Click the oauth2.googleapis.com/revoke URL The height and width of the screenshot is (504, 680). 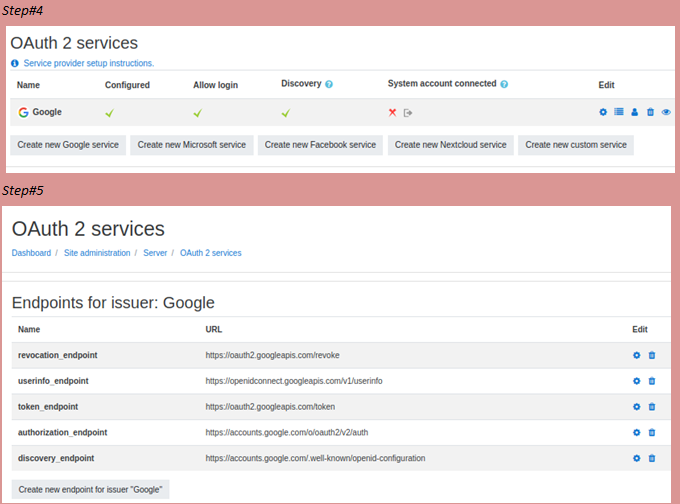[x=272, y=355]
